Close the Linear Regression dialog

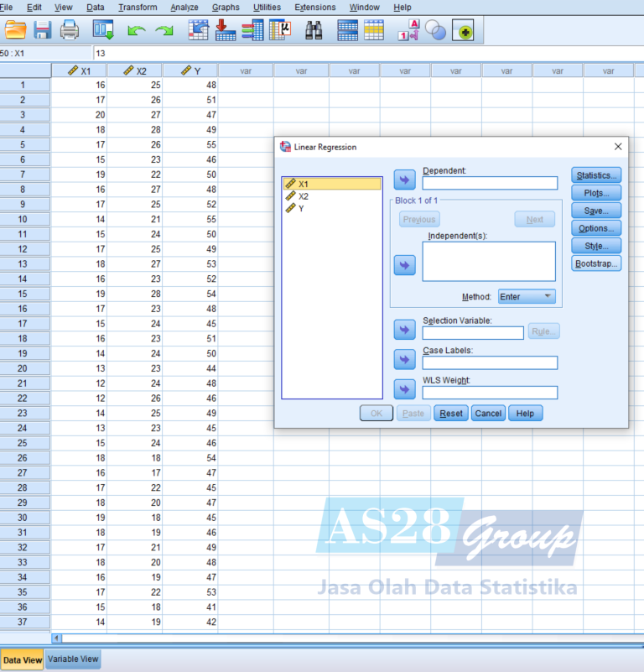coord(618,147)
